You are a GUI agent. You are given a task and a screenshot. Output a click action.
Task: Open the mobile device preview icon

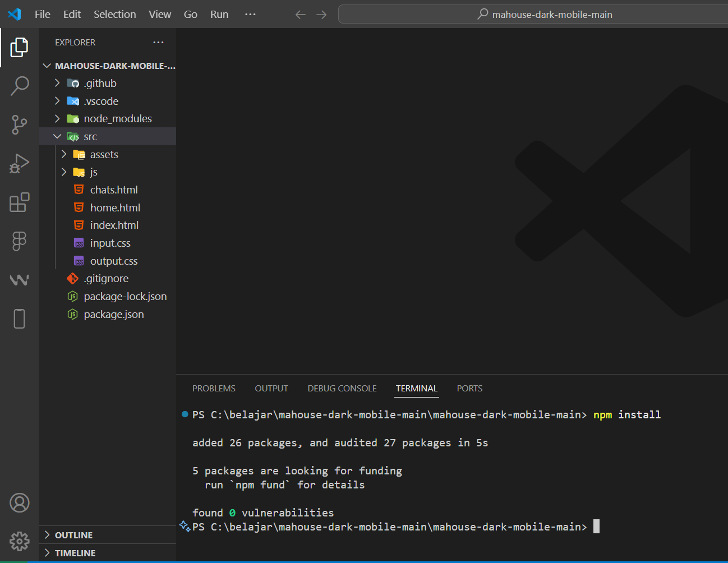(19, 319)
